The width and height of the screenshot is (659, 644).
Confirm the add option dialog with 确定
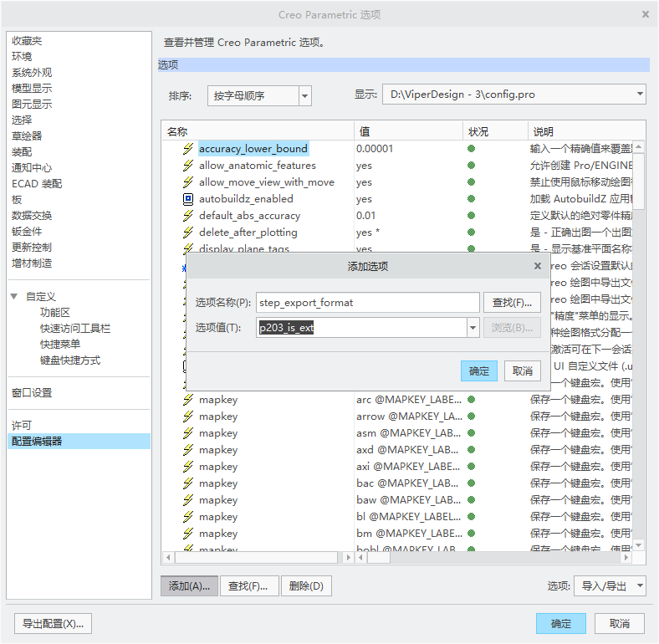[x=478, y=371]
